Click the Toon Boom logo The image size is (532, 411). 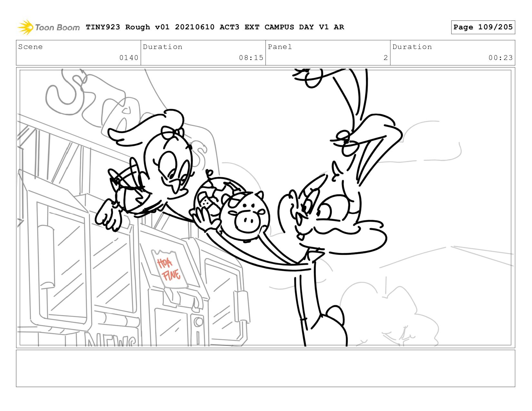click(48, 27)
